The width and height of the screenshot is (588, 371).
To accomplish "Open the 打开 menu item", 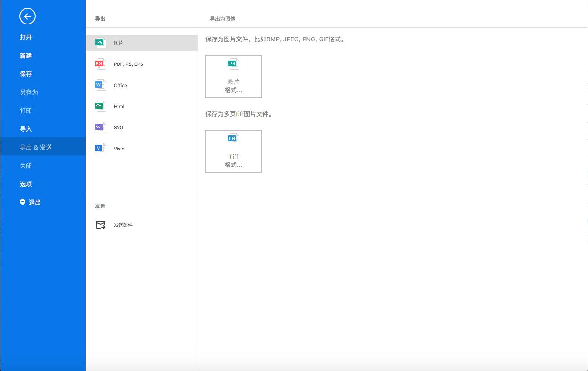I will click(26, 38).
